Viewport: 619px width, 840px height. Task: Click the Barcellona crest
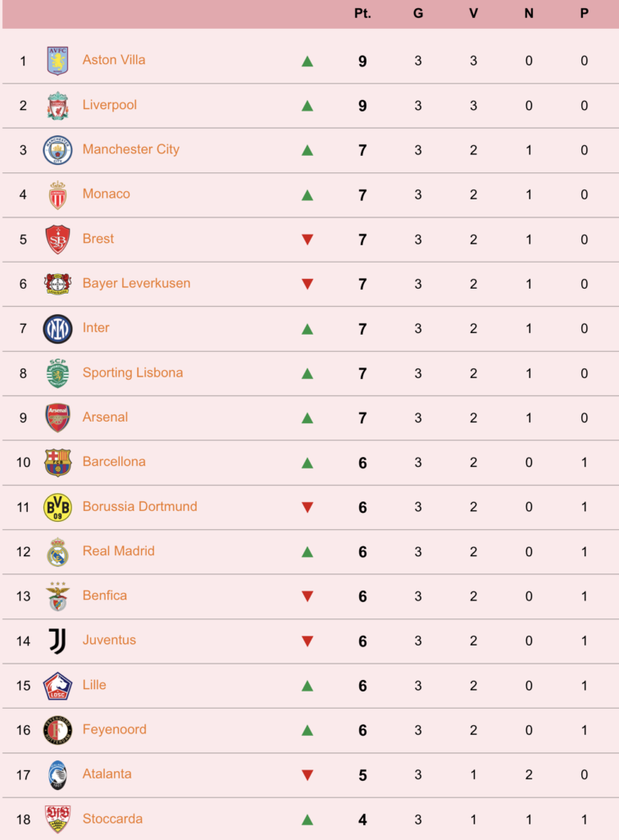point(57,463)
